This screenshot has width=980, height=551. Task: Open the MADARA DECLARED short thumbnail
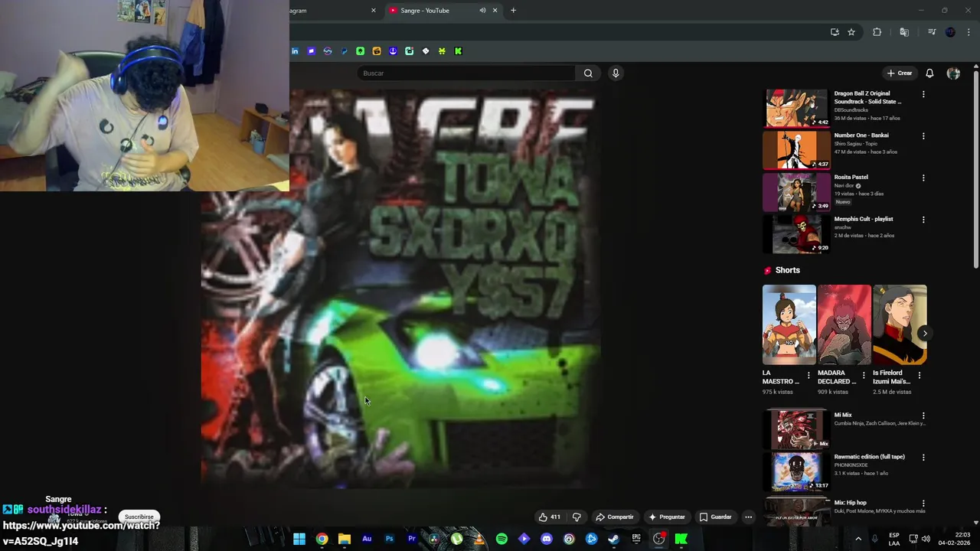pyautogui.click(x=844, y=324)
